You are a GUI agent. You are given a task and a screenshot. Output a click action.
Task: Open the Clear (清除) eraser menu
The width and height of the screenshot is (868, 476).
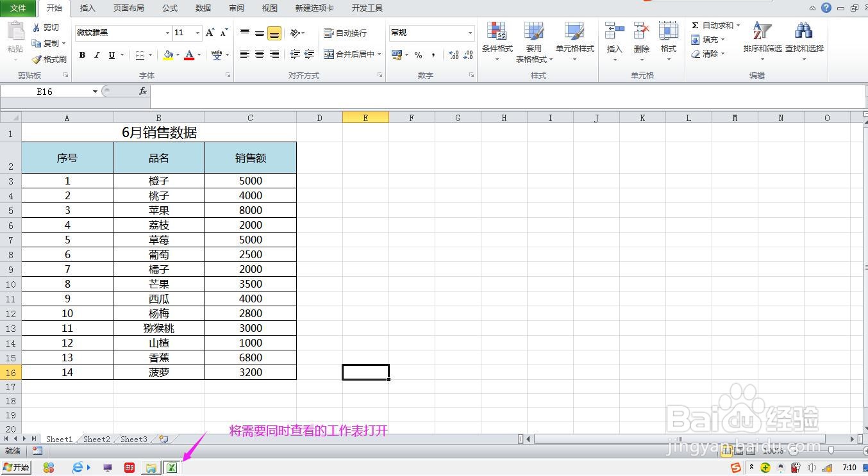[708, 54]
